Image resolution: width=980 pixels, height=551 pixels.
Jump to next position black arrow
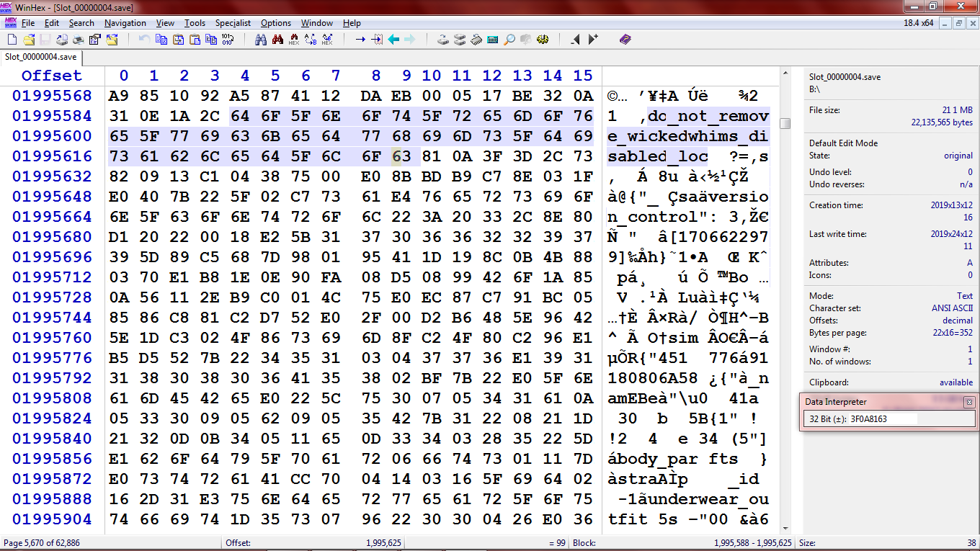[592, 40]
